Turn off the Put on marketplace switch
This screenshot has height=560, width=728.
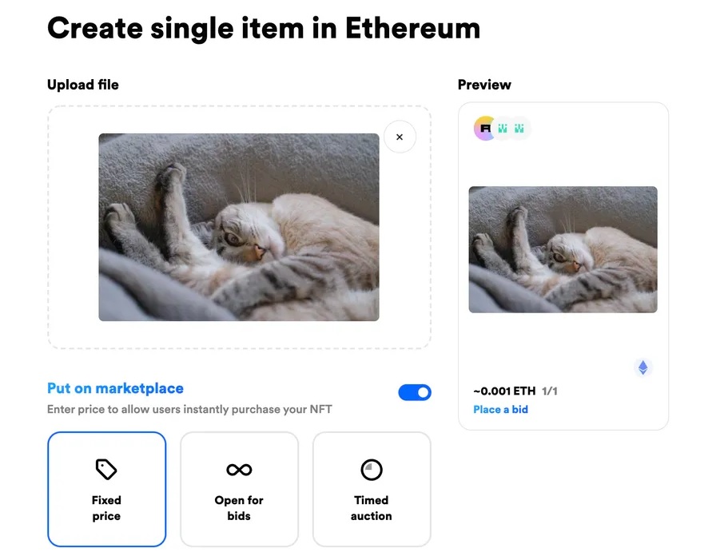tap(415, 392)
